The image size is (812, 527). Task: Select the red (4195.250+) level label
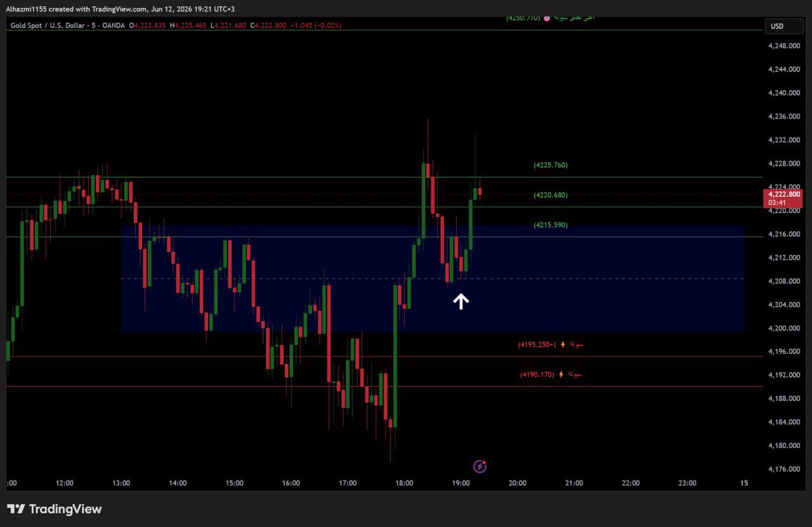coord(537,344)
